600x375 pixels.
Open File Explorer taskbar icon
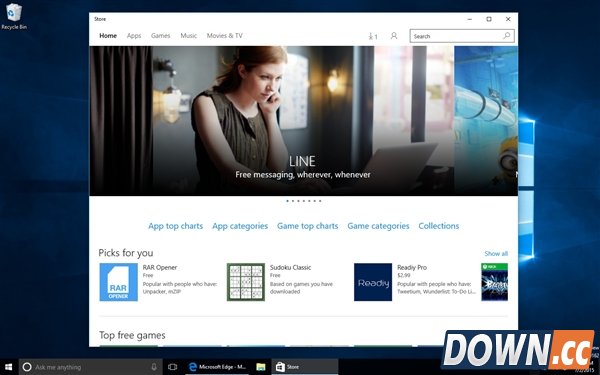click(261, 367)
